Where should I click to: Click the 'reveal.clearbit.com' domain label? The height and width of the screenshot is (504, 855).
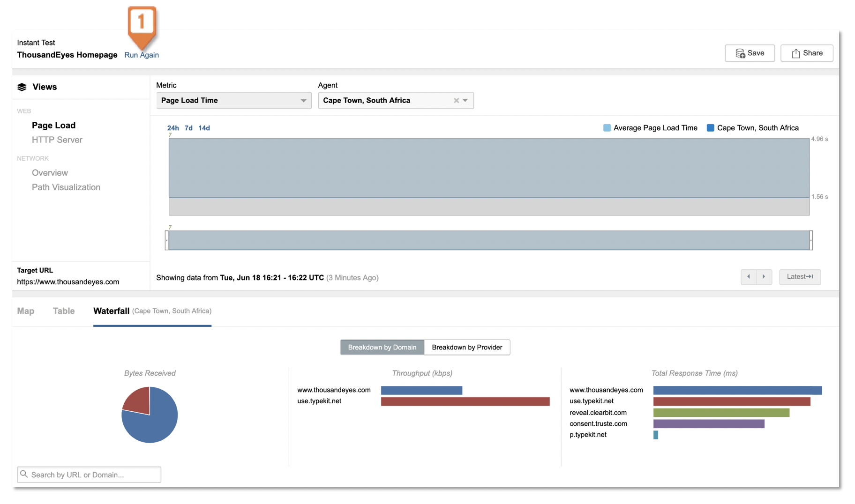(x=598, y=413)
